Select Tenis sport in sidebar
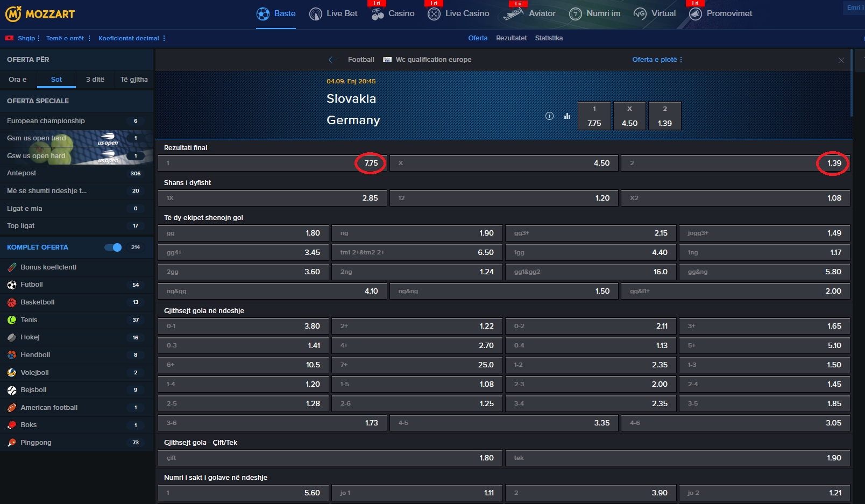 (76, 320)
